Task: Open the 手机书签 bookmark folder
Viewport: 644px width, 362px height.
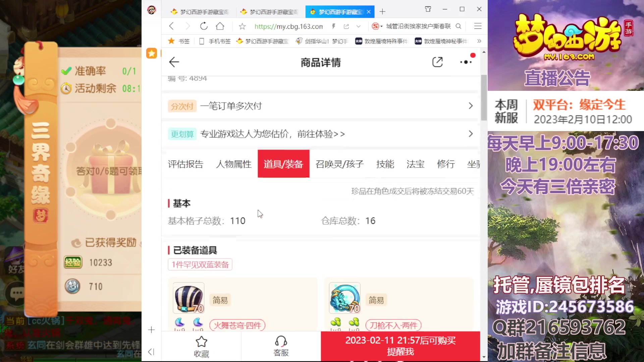Action: tap(215, 41)
